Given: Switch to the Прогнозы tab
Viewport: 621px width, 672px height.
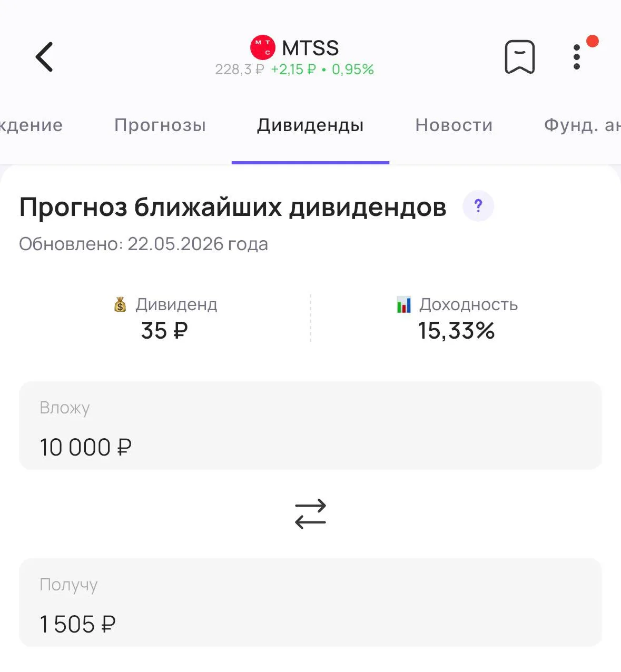Looking at the screenshot, I should (160, 125).
